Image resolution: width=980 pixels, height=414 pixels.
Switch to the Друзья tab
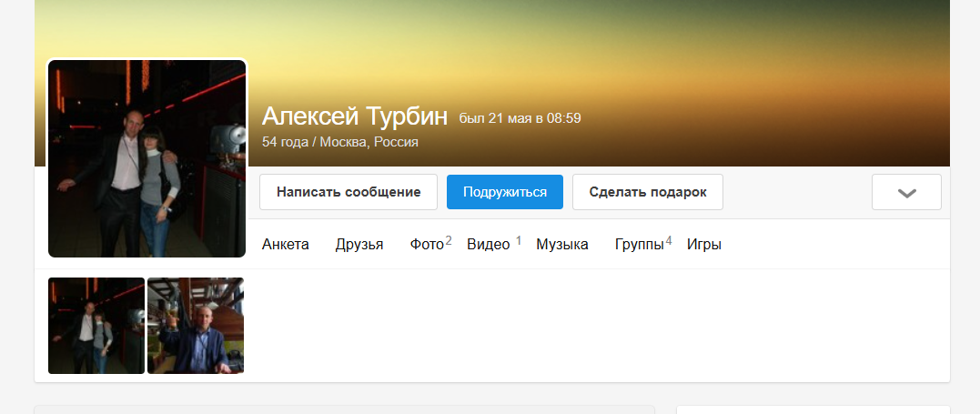point(359,245)
